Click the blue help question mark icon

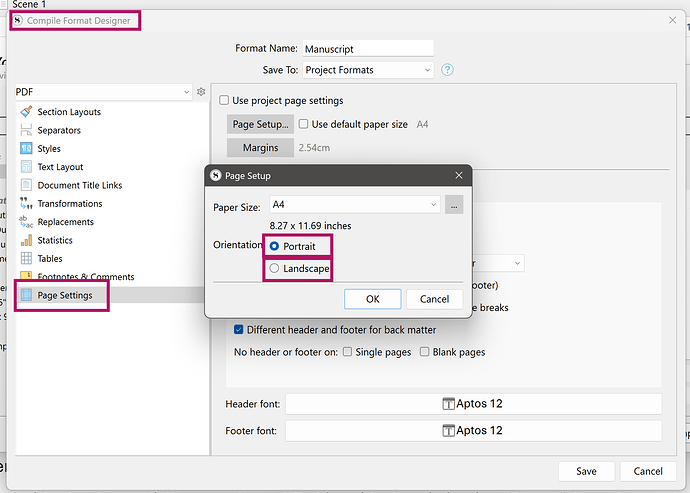[447, 70]
